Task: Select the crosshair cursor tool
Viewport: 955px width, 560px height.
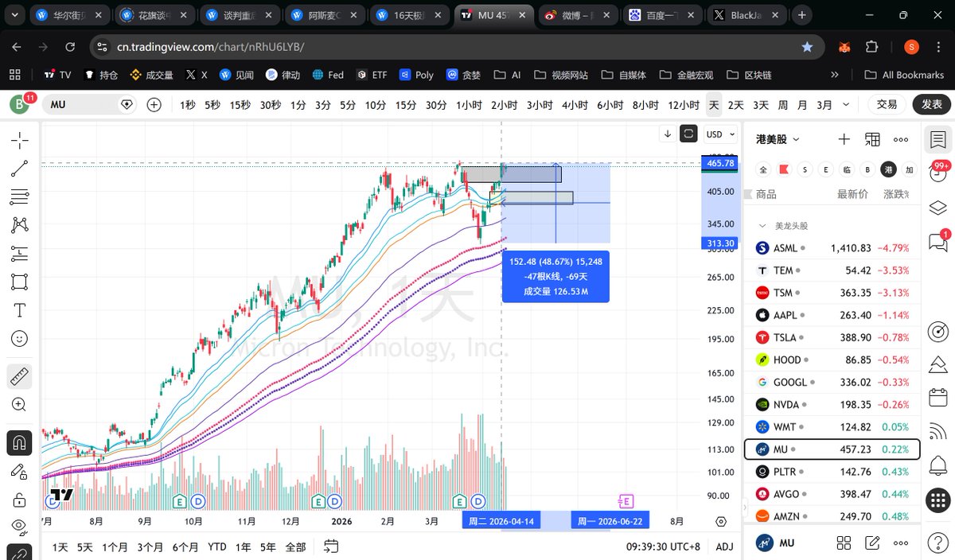Action: (20, 141)
